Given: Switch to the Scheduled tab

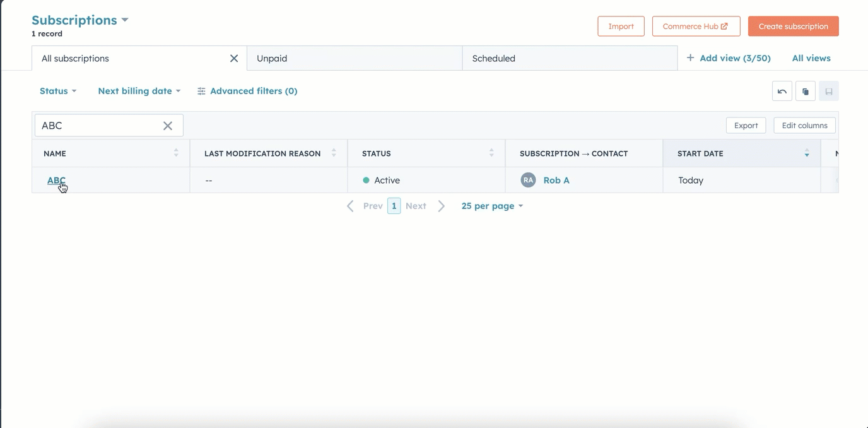Looking at the screenshot, I should click(494, 58).
